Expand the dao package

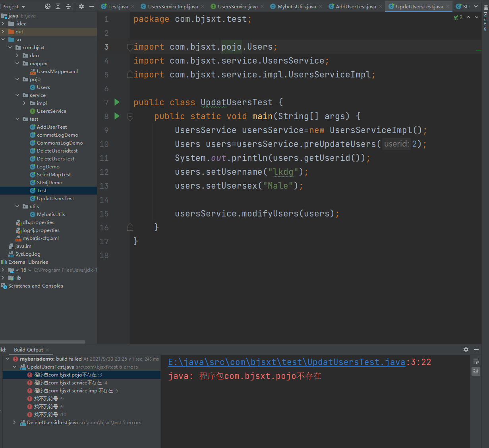point(17,56)
